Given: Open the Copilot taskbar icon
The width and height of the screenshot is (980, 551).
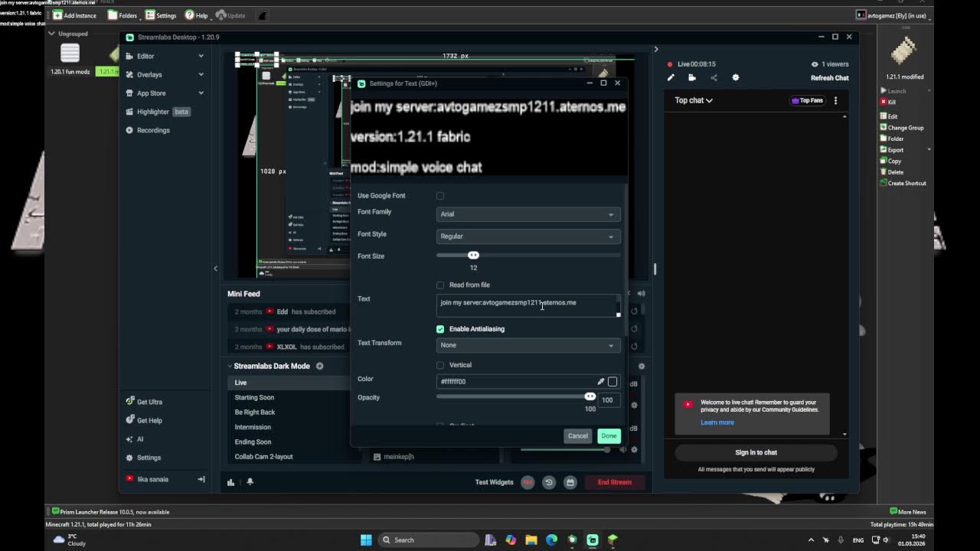Looking at the screenshot, I should pos(511,540).
